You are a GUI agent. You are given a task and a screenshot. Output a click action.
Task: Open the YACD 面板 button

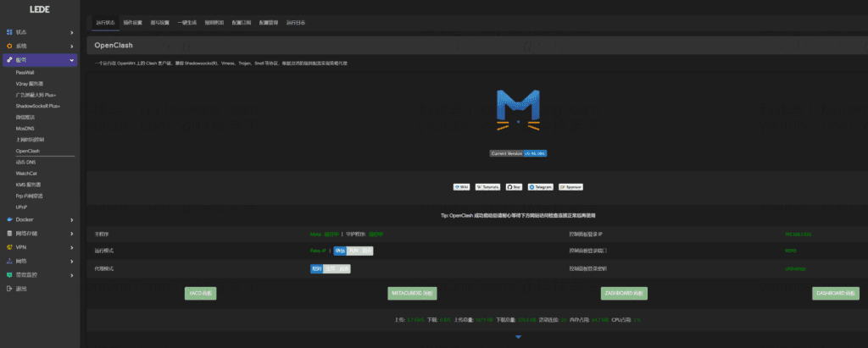[200, 293]
